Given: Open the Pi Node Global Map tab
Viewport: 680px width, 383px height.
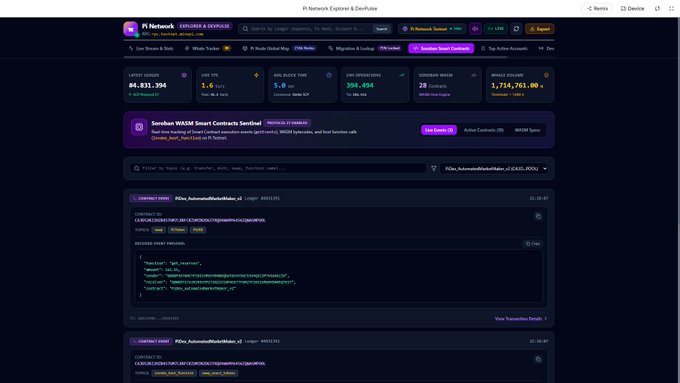Looking at the screenshot, I should click(x=280, y=48).
